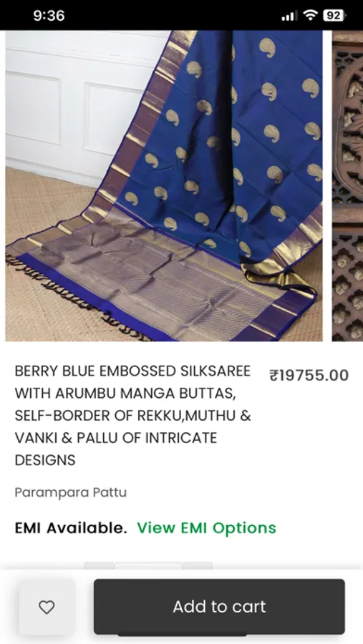Tap the Wi-Fi status icon
Viewport: 363px width, 644px height.
[311, 16]
